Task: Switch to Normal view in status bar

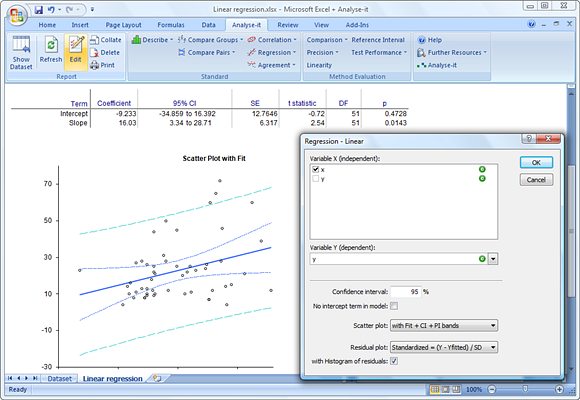Action: pyautogui.click(x=435, y=389)
